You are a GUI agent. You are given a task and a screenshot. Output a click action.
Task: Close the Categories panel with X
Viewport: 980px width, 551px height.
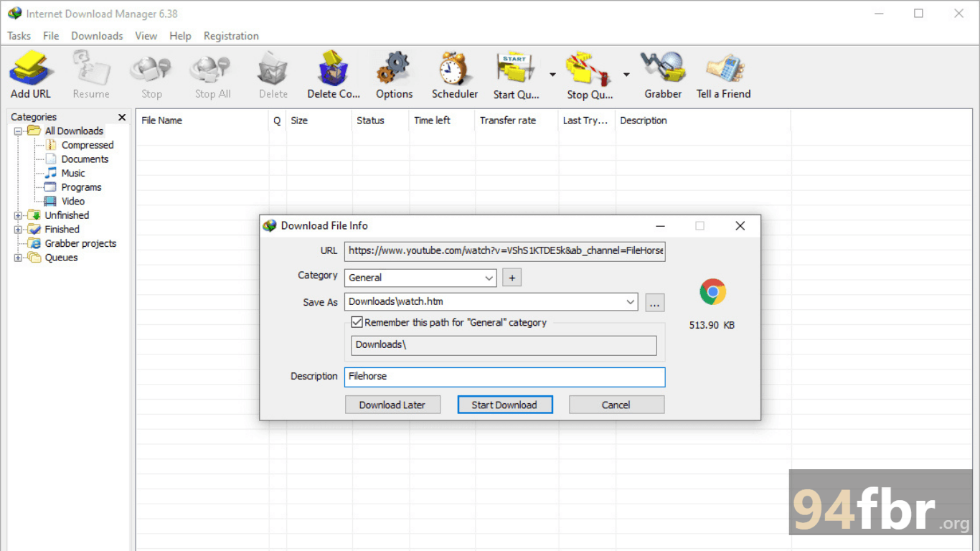click(122, 117)
